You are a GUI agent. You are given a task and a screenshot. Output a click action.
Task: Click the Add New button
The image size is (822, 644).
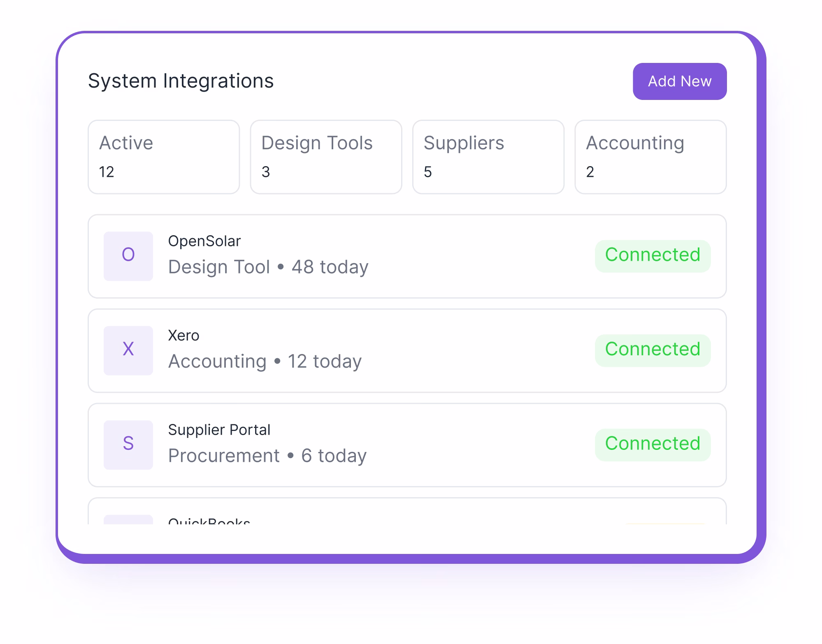click(679, 81)
